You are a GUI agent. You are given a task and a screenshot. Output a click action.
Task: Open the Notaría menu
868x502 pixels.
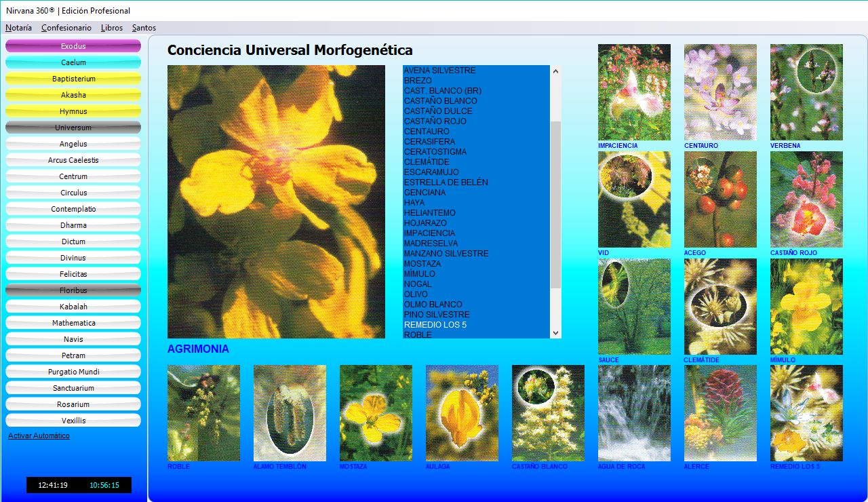[x=18, y=28]
